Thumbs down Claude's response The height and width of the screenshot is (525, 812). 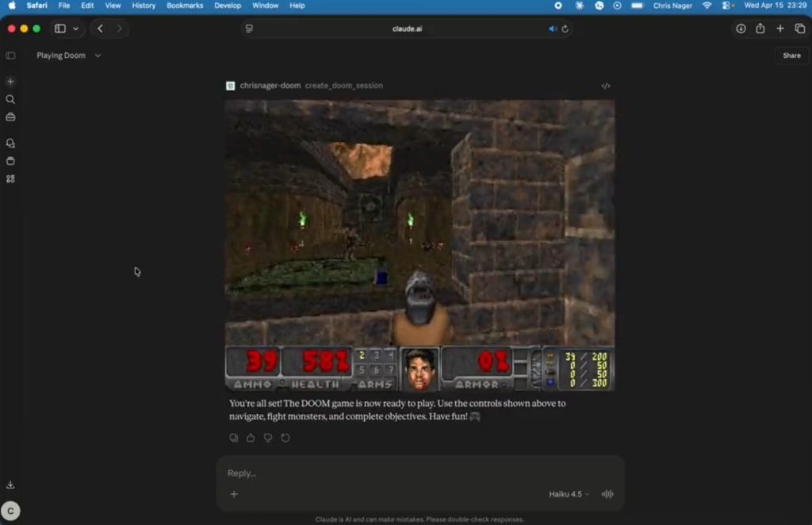[x=268, y=437]
